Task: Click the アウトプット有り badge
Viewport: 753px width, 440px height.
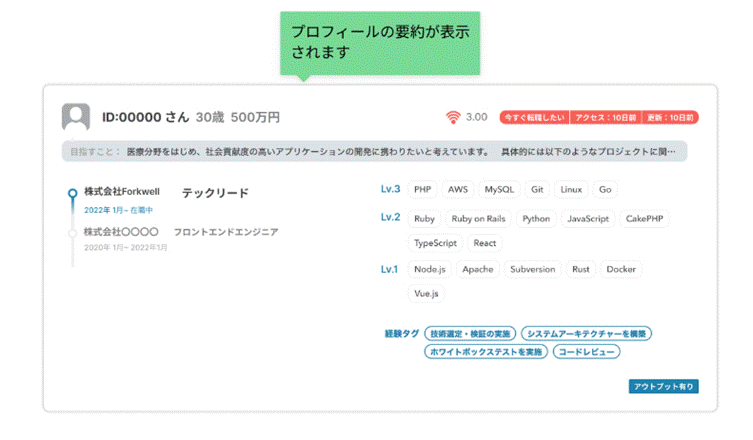Action: 663,386
